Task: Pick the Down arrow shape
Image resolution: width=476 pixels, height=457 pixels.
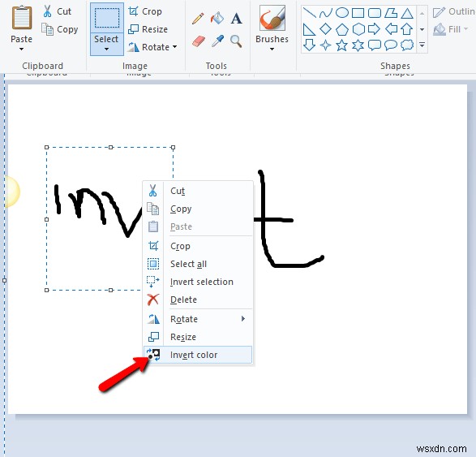Action: pyautogui.click(x=309, y=45)
